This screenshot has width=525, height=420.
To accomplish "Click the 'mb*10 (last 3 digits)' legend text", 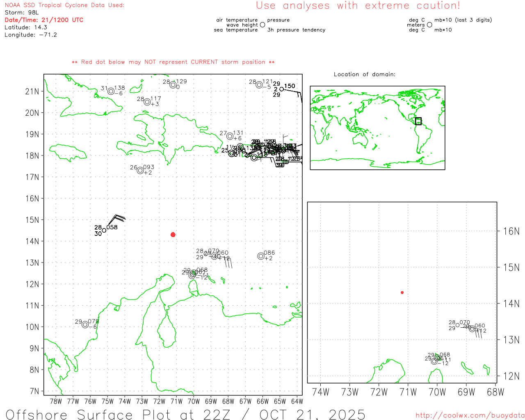I will (x=463, y=20).
